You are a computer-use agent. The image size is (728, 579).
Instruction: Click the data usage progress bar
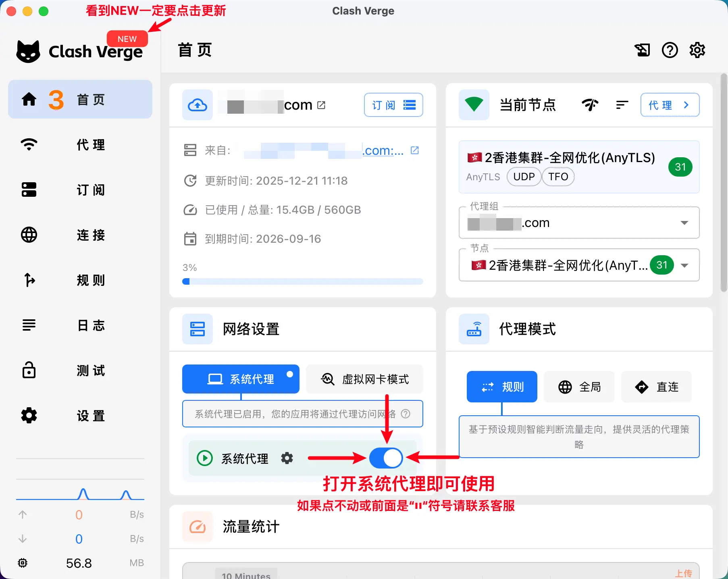pyautogui.click(x=302, y=281)
